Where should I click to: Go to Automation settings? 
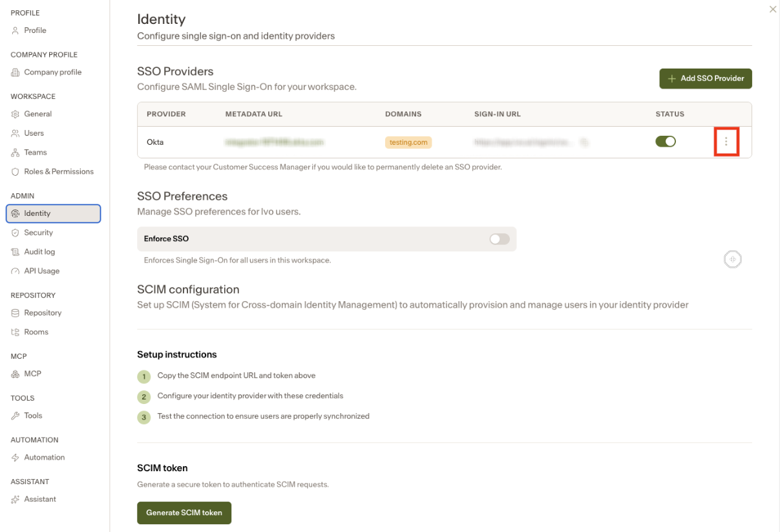(44, 458)
